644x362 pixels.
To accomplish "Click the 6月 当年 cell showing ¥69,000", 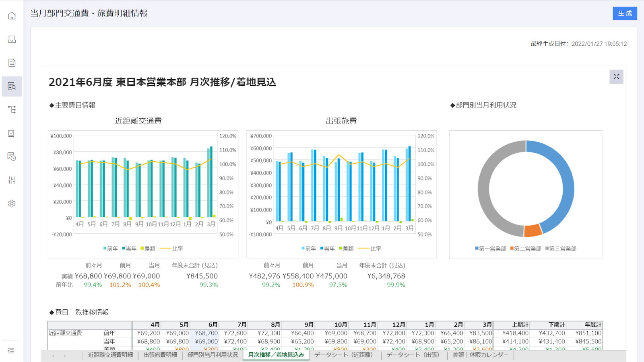I will [204, 341].
